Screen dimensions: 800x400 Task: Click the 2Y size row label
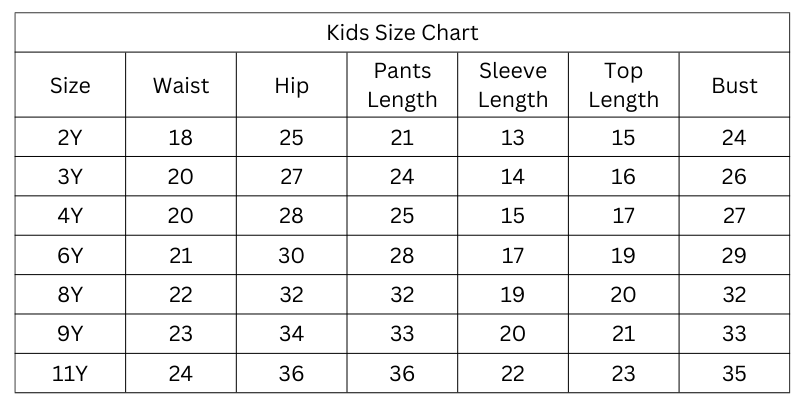[70, 138]
